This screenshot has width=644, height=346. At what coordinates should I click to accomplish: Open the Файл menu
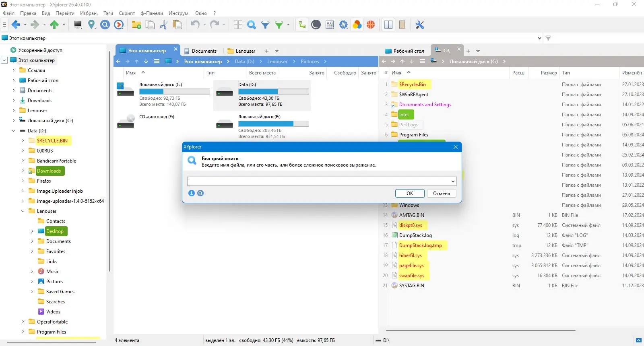[8, 13]
